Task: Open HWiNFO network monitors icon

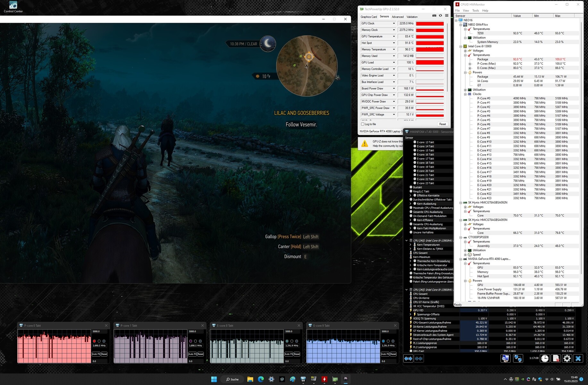Action: tap(518, 358)
